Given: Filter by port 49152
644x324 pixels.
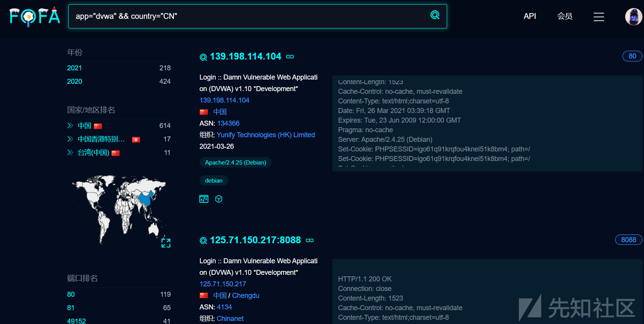Looking at the screenshot, I should coord(76,321).
